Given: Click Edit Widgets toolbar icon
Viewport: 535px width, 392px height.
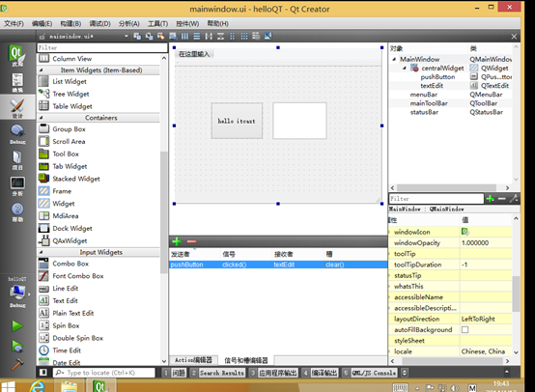Looking at the screenshot, I should point(137,36).
